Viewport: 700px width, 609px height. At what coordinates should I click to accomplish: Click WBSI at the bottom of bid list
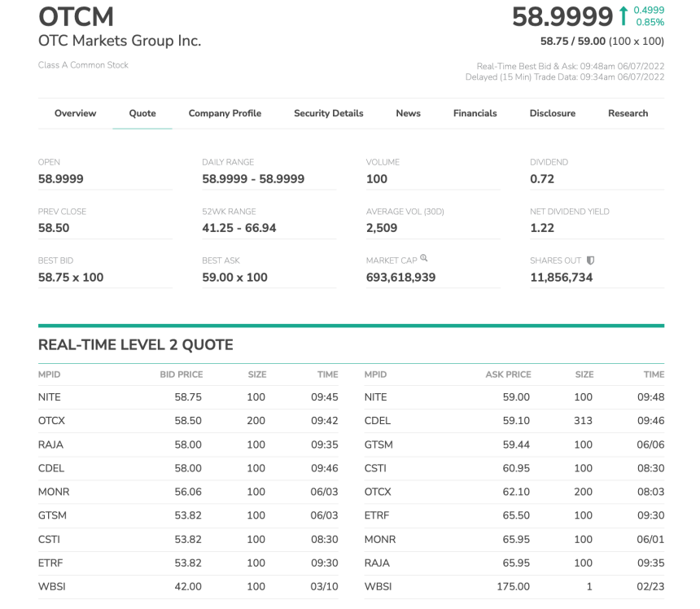tap(50, 586)
